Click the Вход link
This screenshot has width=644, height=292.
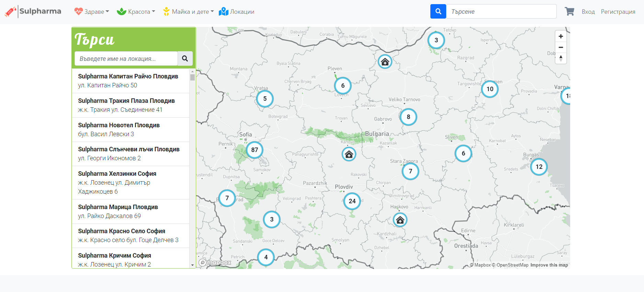pyautogui.click(x=588, y=12)
